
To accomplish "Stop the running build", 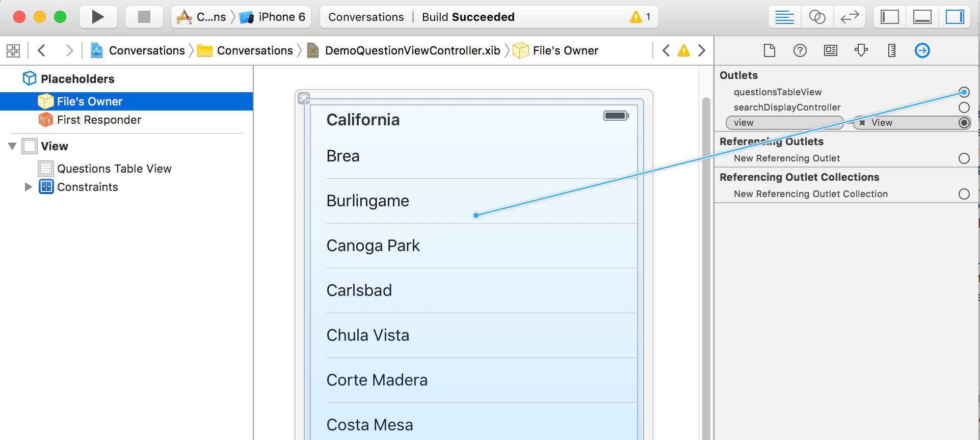I will pos(144,17).
